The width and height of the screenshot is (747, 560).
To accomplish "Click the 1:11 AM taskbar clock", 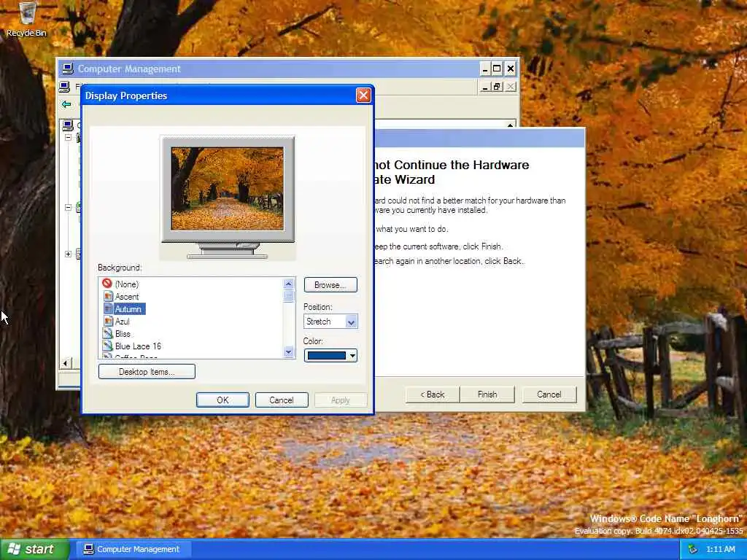I will click(720, 550).
